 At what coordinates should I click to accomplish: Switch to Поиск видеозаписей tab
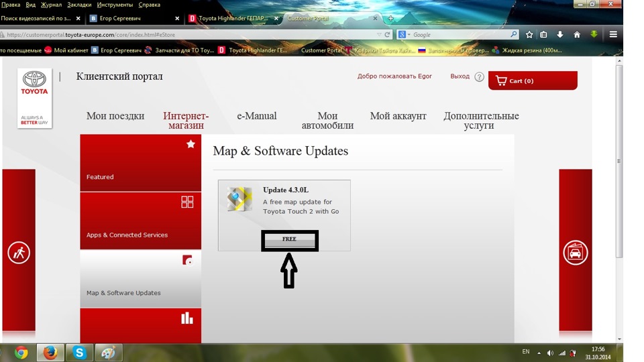pyautogui.click(x=36, y=19)
